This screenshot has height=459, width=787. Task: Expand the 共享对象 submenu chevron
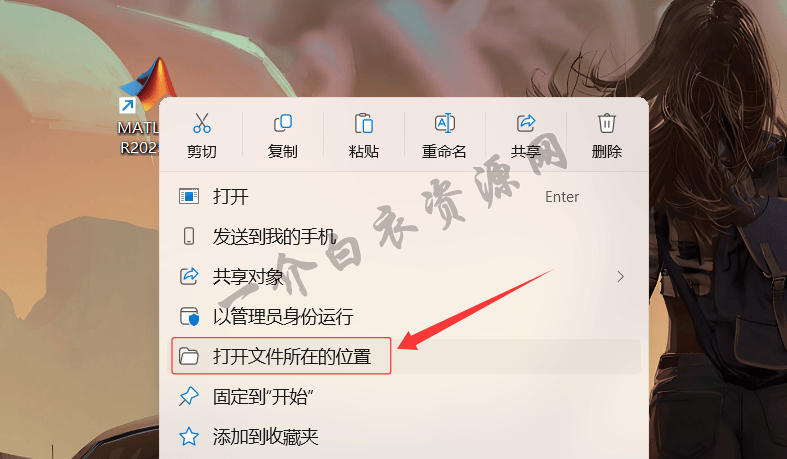[x=621, y=276]
